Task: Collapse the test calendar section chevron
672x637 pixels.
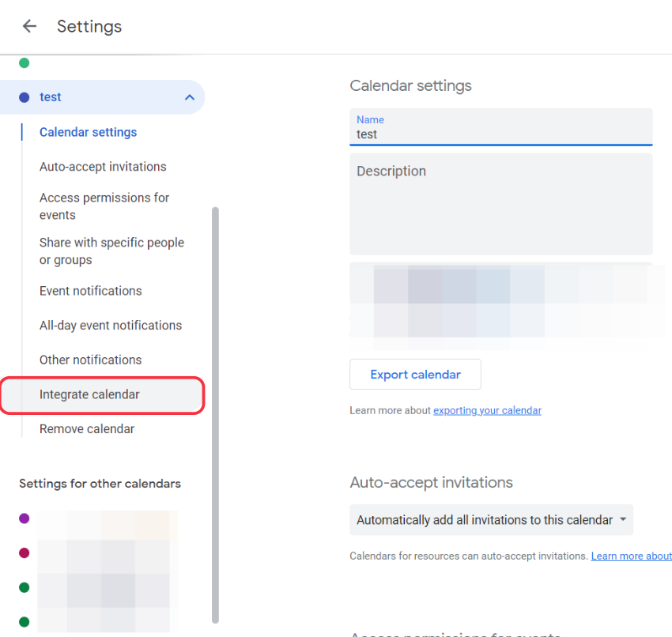Action: (x=189, y=97)
